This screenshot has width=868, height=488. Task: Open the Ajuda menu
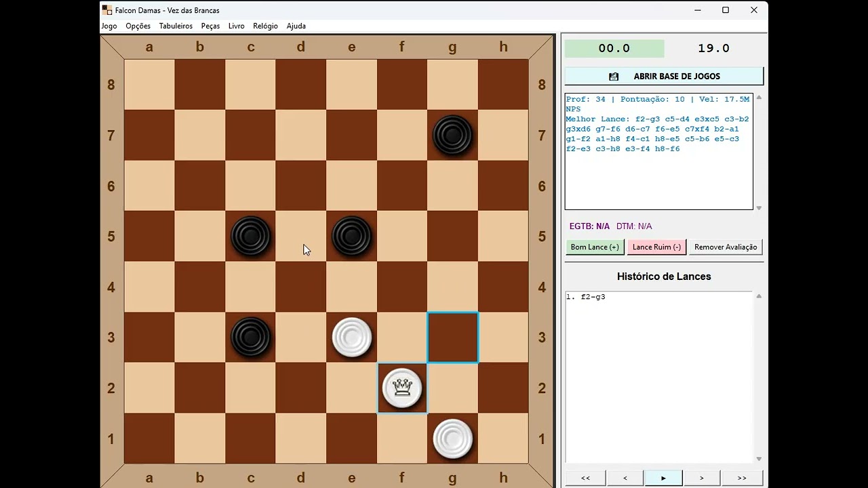tap(296, 26)
